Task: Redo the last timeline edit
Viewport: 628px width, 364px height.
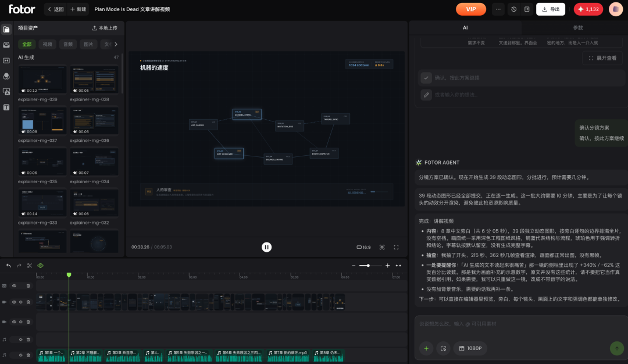Action: tap(19, 266)
